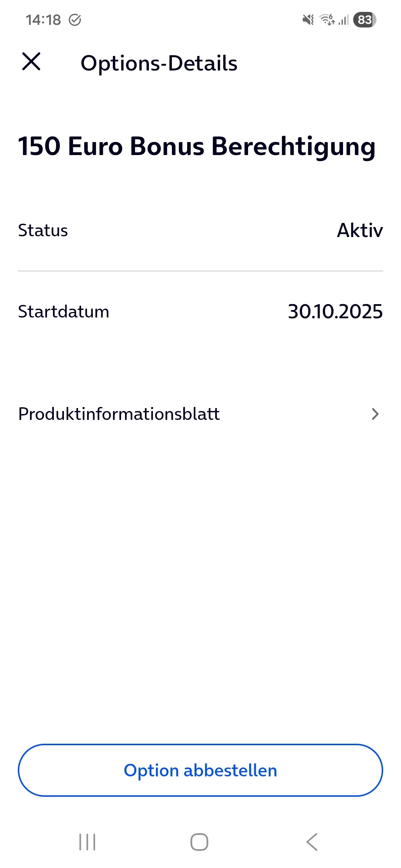Open the Produktinformationsblatt entry
This screenshot has width=401, height=868.
click(119, 414)
